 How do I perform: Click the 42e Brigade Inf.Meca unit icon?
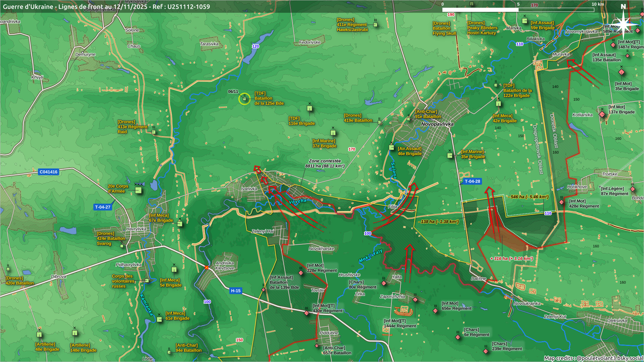point(498,104)
